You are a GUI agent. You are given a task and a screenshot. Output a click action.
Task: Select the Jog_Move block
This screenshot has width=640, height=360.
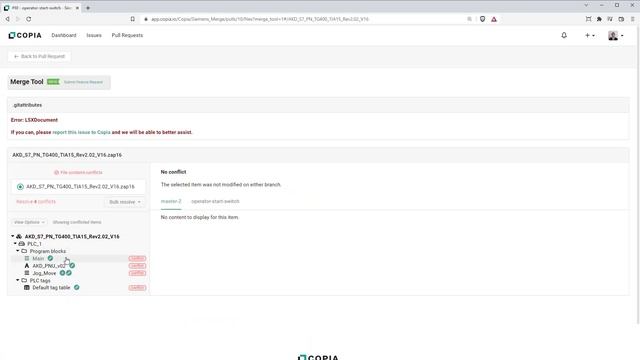click(x=44, y=273)
